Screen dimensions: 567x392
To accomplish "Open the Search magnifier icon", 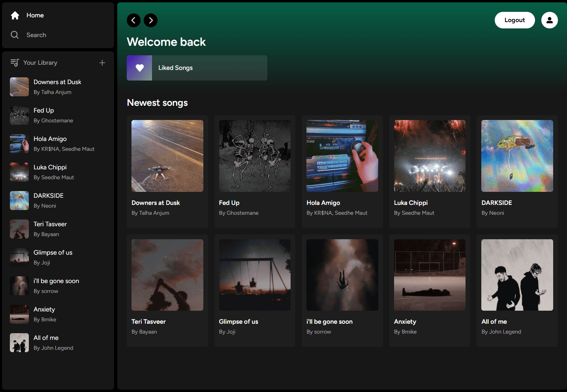I will click(15, 35).
